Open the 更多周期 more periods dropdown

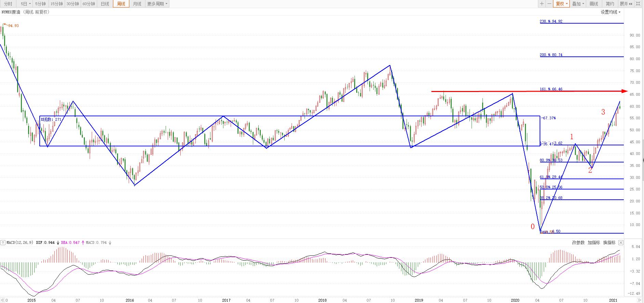(157, 4)
